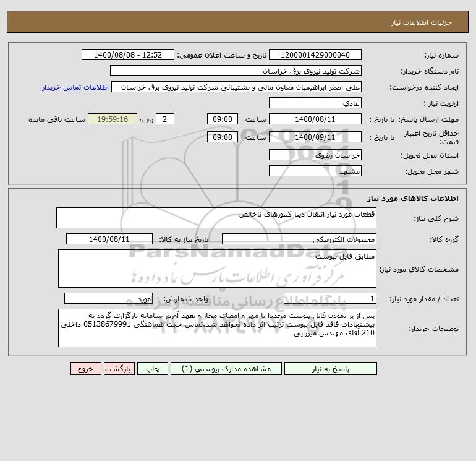Viewport: 476px width, 461px height.
Task: Click the header title جزئیات اطلاعات نیاز
Action: coord(422,22)
